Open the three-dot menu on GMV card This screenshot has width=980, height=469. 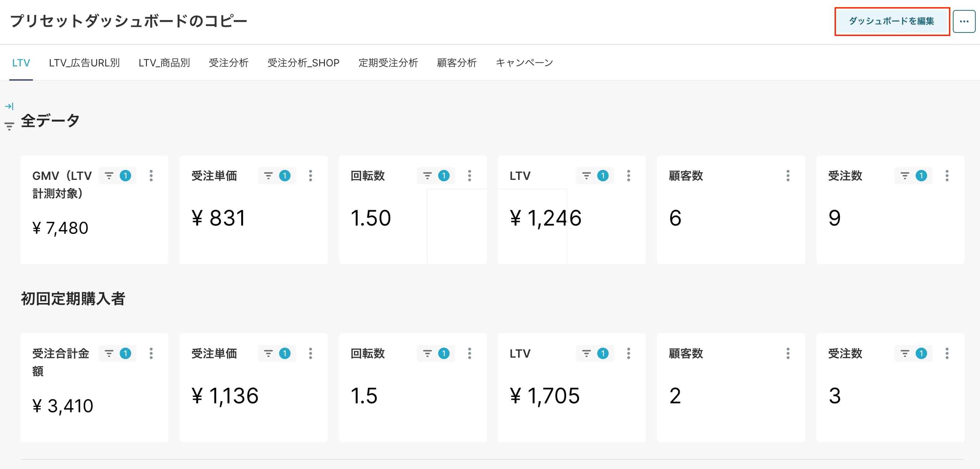pos(151,176)
